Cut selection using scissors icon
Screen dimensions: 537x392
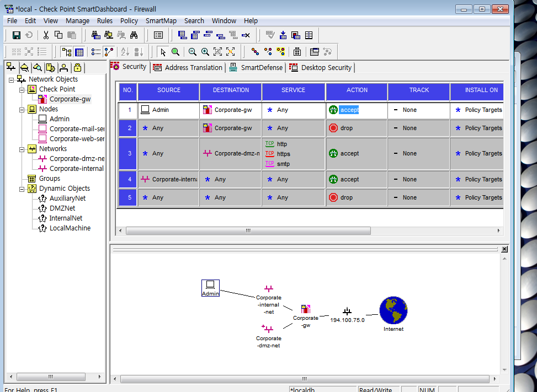46,35
